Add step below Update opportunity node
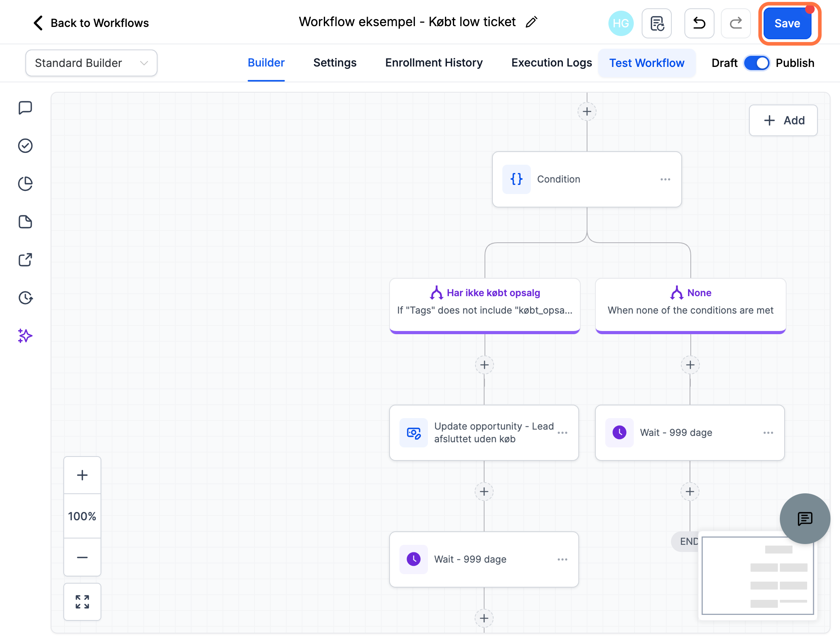The image size is (840, 643). (484, 491)
